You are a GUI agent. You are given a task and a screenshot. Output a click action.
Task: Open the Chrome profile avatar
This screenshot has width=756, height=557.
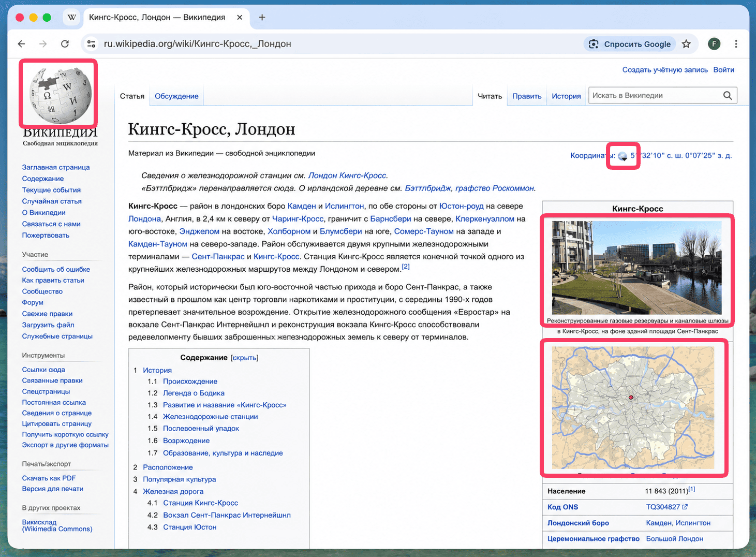coord(714,44)
